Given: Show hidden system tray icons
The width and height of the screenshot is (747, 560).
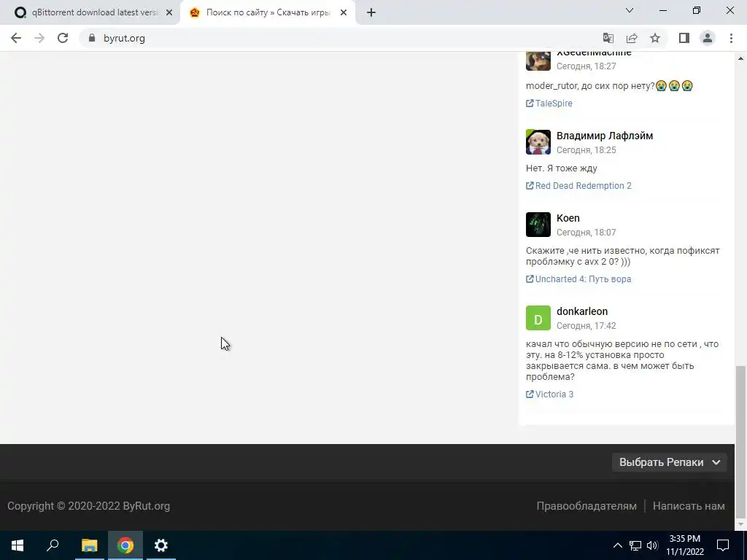Looking at the screenshot, I should [617, 545].
